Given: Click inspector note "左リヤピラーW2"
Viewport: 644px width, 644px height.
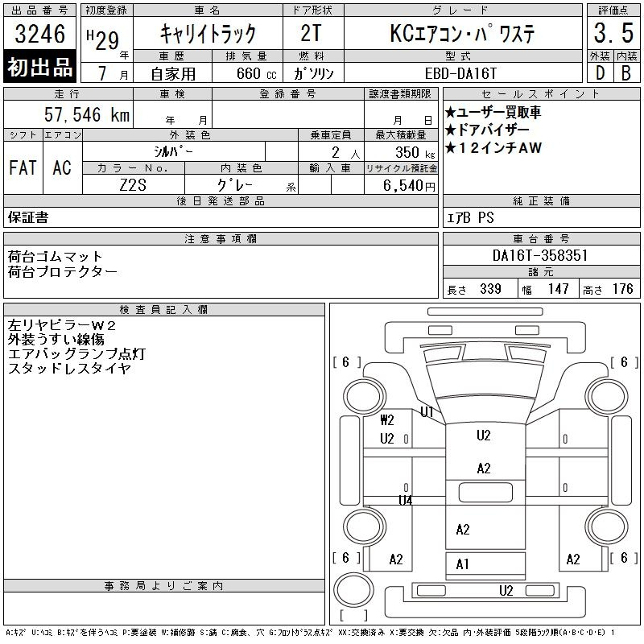Looking at the screenshot, I should [62, 325].
